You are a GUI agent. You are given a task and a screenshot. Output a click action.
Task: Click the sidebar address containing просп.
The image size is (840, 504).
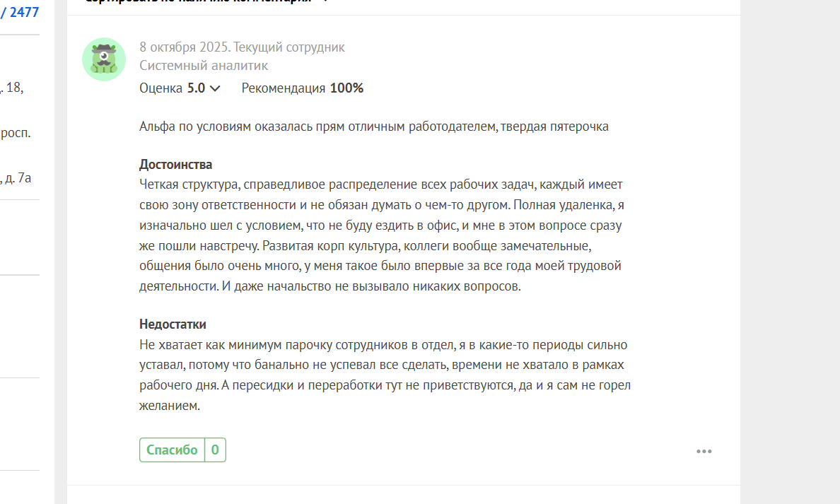coord(16,133)
